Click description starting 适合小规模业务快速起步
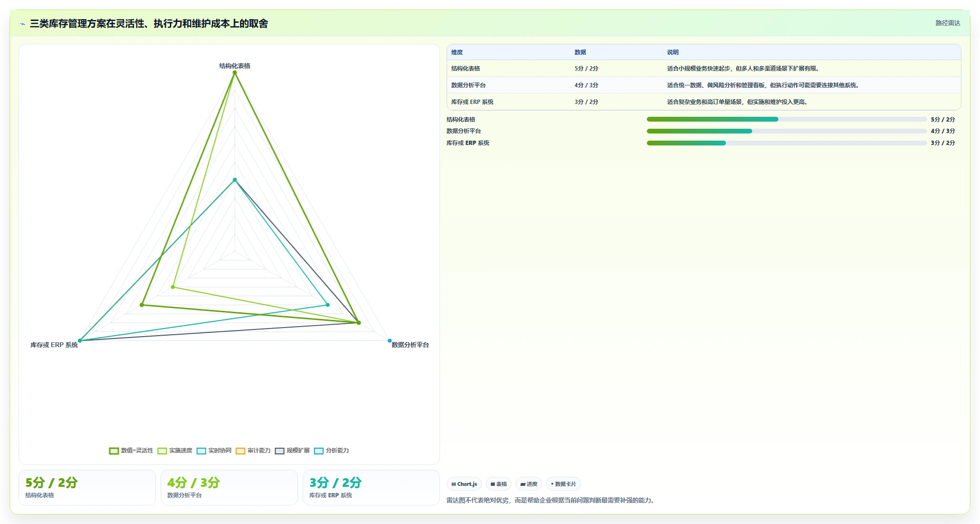This screenshot has height=524, width=980. [x=744, y=69]
